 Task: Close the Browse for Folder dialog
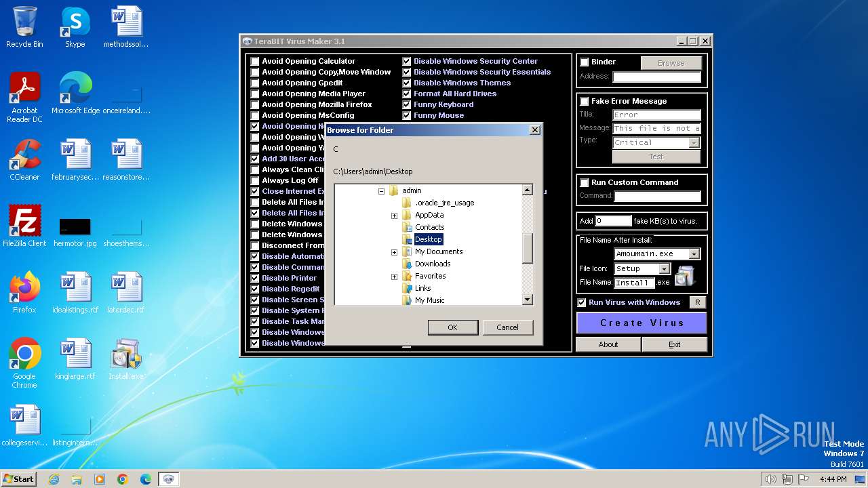(534, 130)
